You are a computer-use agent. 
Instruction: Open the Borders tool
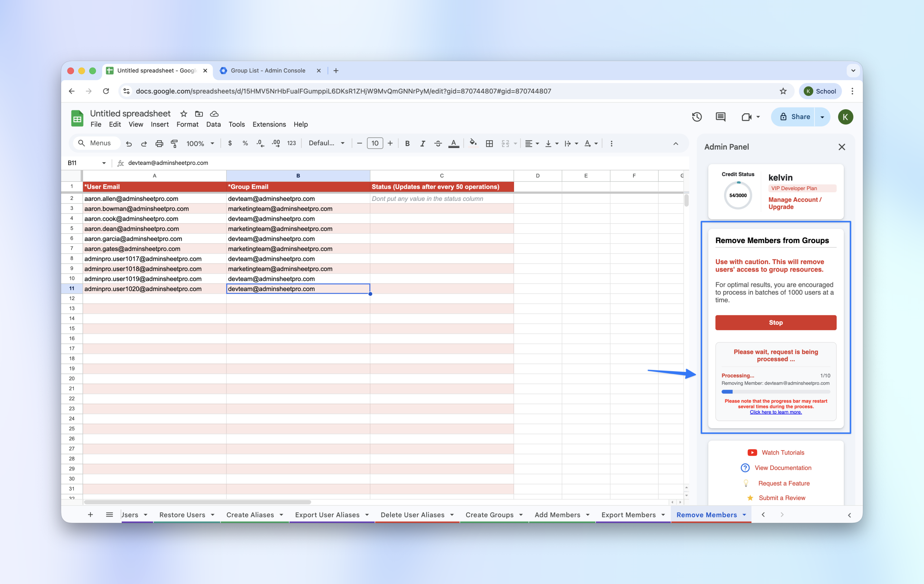tap(489, 144)
